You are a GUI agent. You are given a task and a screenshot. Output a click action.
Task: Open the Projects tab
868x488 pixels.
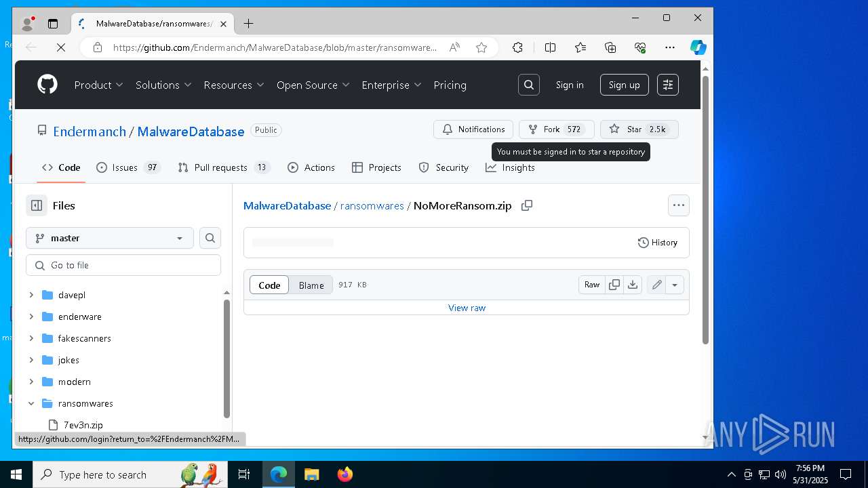coord(376,167)
